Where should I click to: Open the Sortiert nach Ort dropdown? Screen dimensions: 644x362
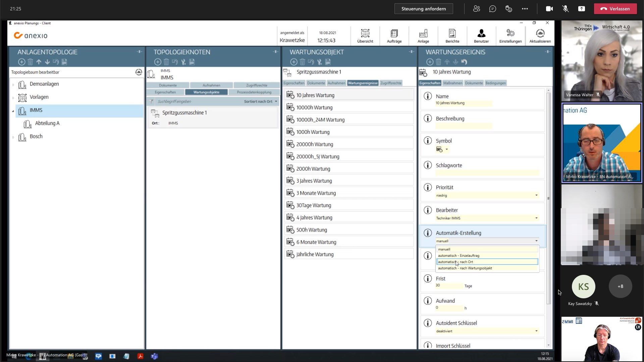point(261,102)
